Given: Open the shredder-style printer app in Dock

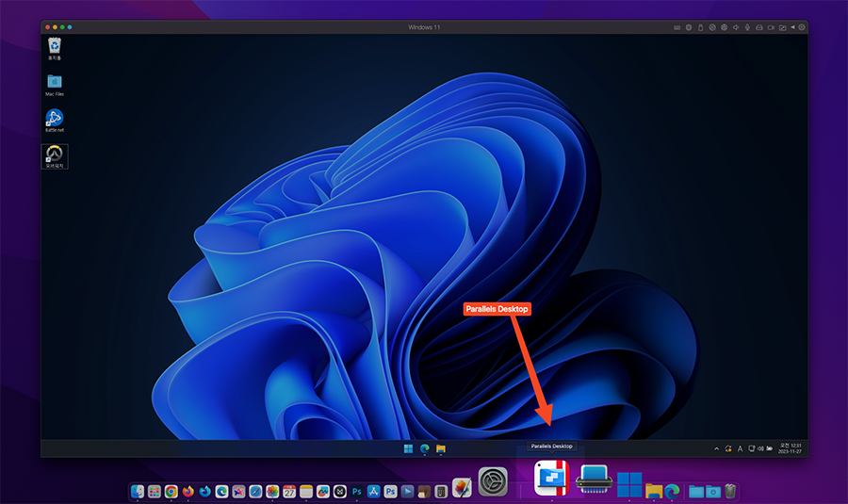Looking at the screenshot, I should 594,480.
